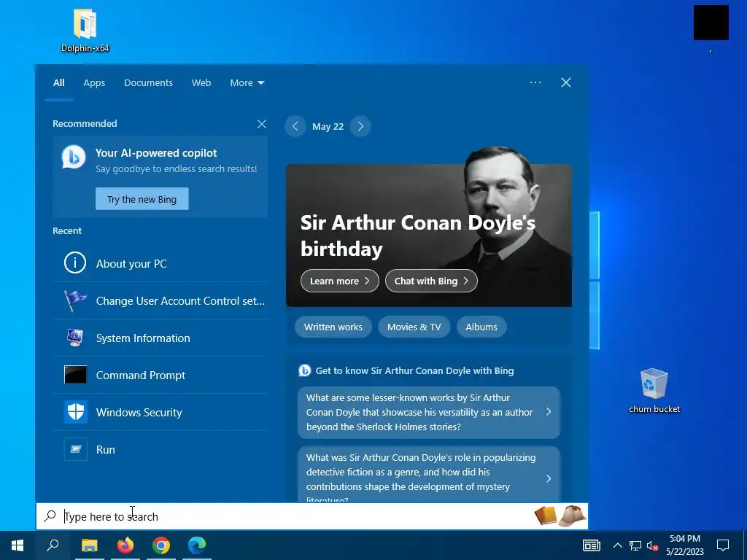This screenshot has height=560, width=747.
Task: Select the Written works chip
Action: (x=333, y=327)
